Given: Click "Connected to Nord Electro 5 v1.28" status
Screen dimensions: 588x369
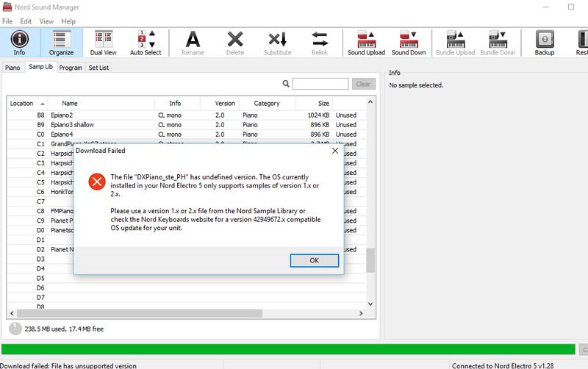Looking at the screenshot, I should point(503,365).
